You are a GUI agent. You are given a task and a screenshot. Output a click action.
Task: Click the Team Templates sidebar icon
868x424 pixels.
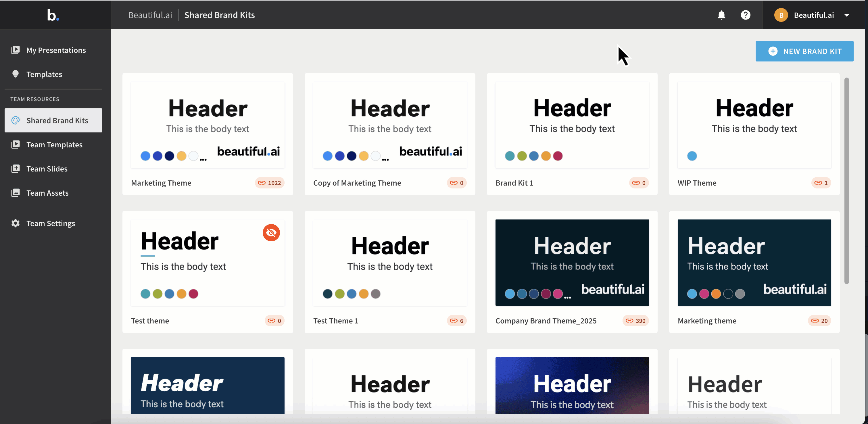click(16, 144)
